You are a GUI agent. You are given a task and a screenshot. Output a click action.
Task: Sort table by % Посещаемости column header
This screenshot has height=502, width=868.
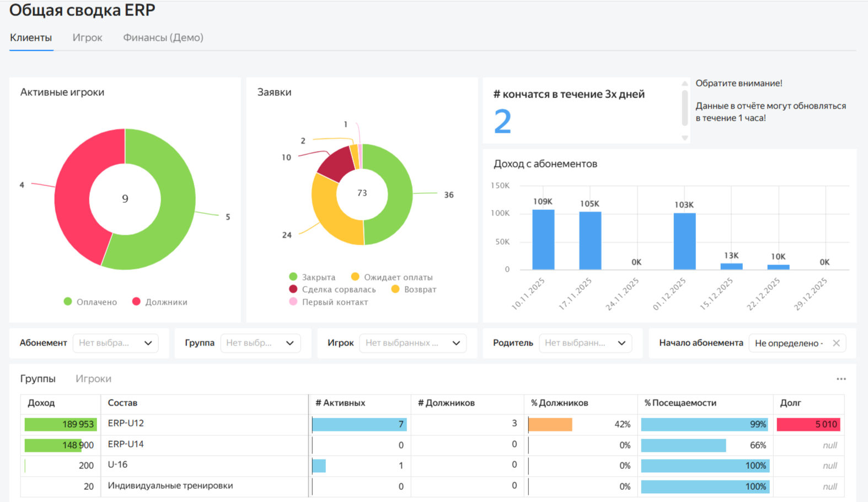click(x=680, y=403)
